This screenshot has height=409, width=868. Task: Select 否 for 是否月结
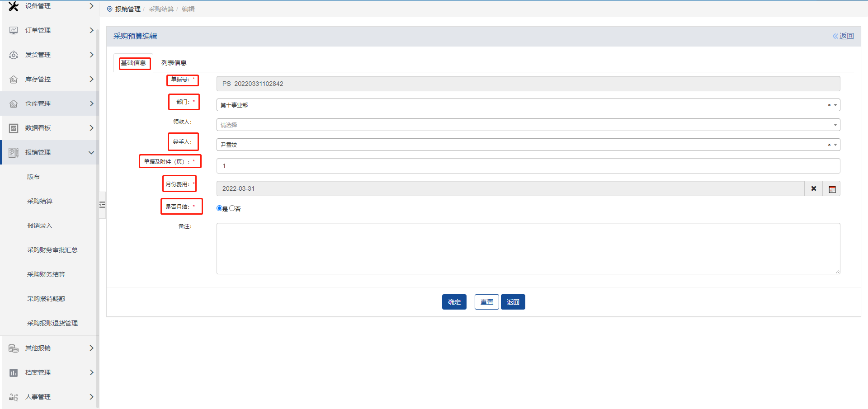(232, 208)
